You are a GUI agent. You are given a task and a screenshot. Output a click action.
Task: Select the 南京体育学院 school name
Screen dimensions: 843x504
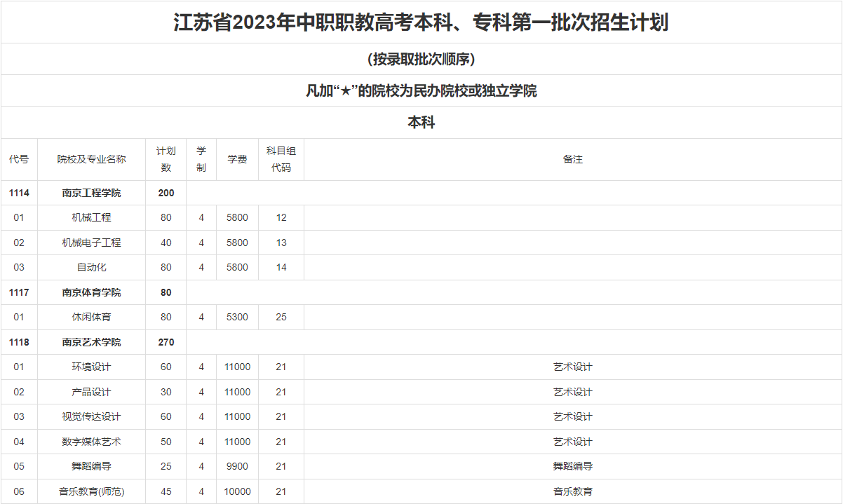click(x=91, y=292)
